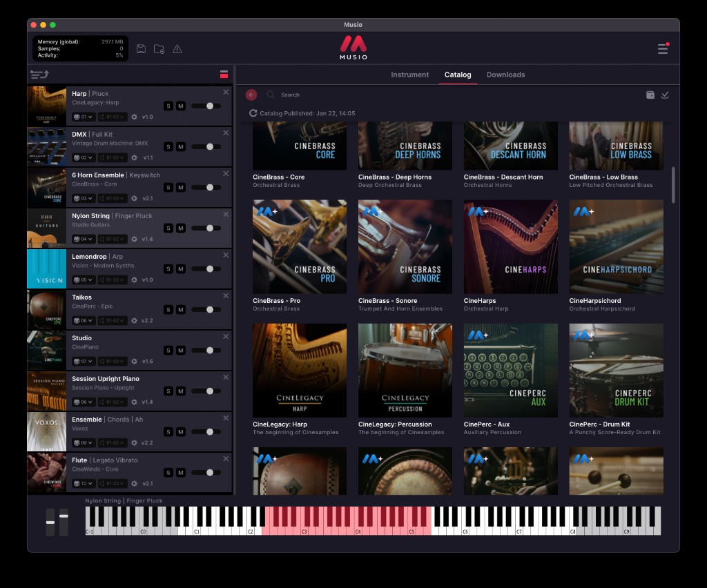Open the CineHarps catalog entry
Image resolution: width=707 pixels, height=588 pixels.
(510, 246)
